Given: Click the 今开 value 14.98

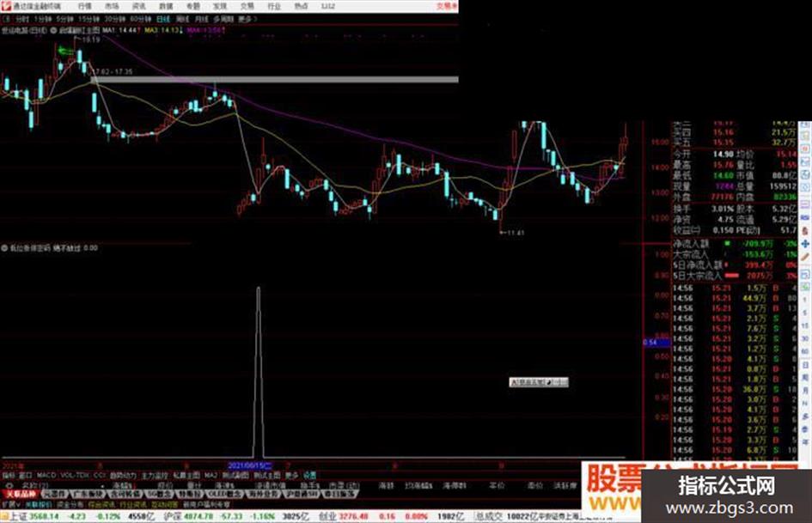Looking at the screenshot, I should [x=723, y=155].
